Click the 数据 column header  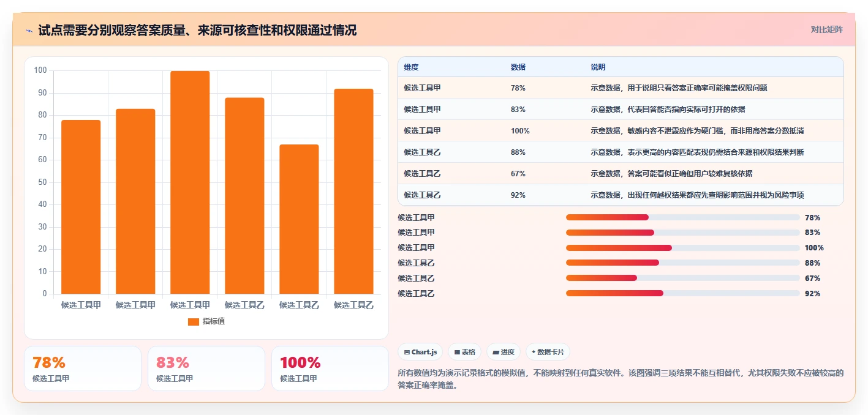[x=518, y=67]
